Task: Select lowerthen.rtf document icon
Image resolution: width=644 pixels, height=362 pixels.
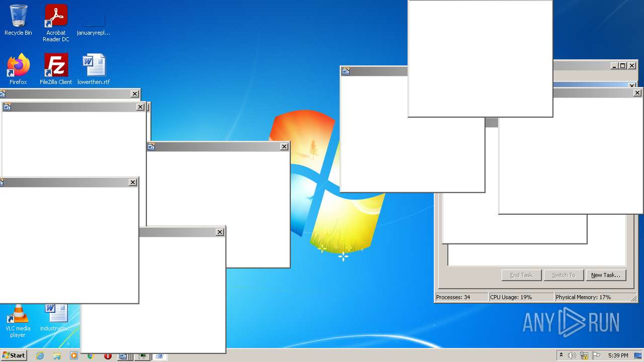Action: pyautogui.click(x=94, y=69)
